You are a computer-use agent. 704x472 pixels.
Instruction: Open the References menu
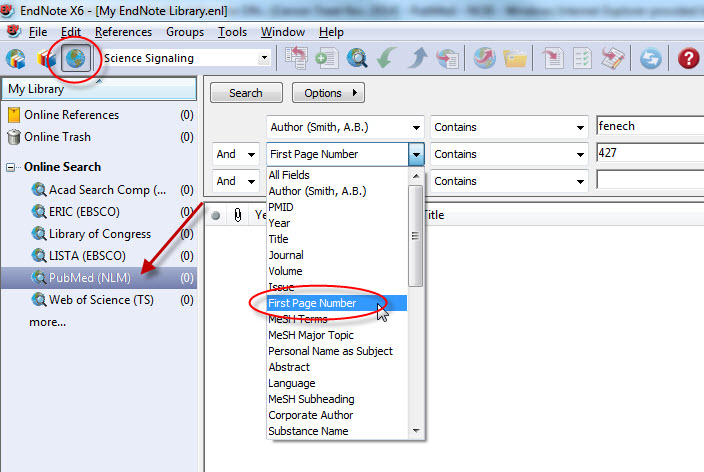[x=123, y=32]
